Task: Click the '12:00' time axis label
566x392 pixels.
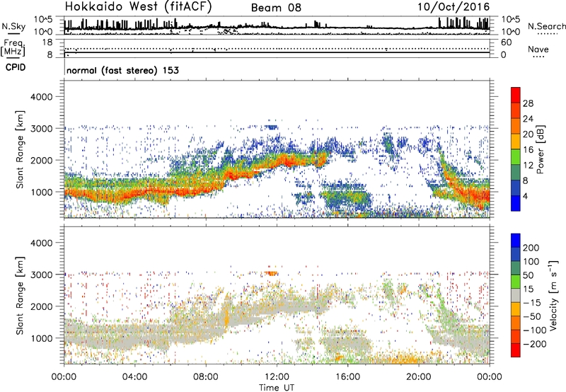Action: (277, 377)
